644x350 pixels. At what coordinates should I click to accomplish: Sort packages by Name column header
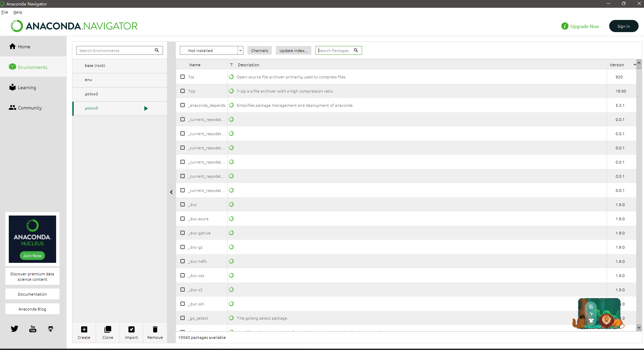[195, 65]
